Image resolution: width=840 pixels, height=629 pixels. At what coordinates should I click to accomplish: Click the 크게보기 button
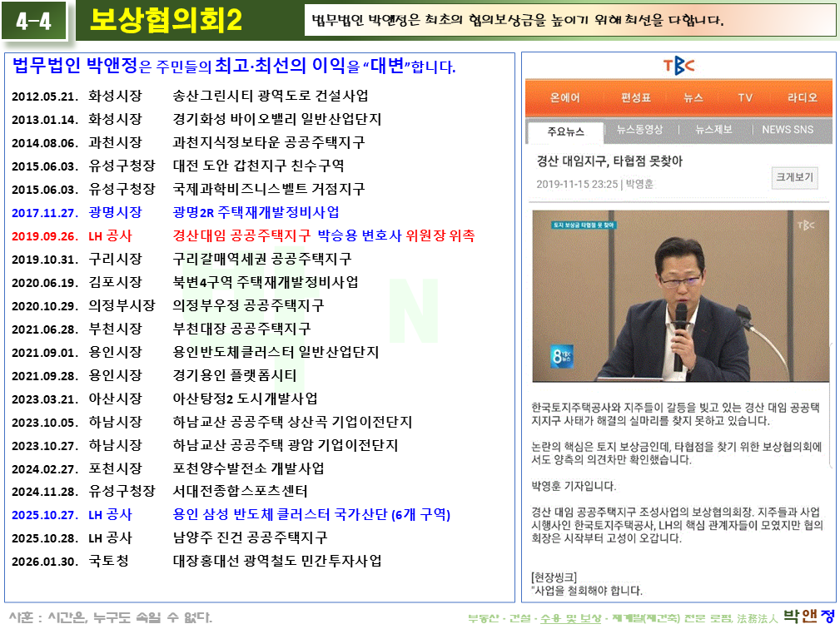(794, 177)
